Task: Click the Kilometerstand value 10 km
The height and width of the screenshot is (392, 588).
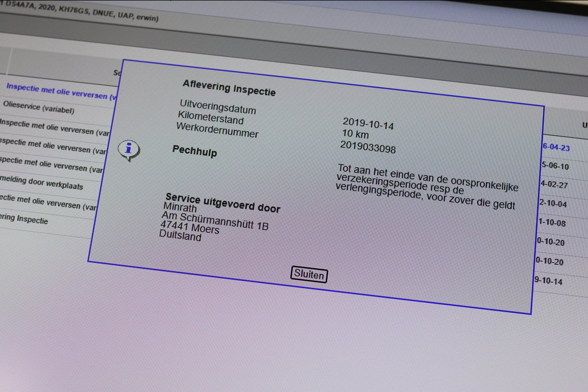Action: point(355,134)
